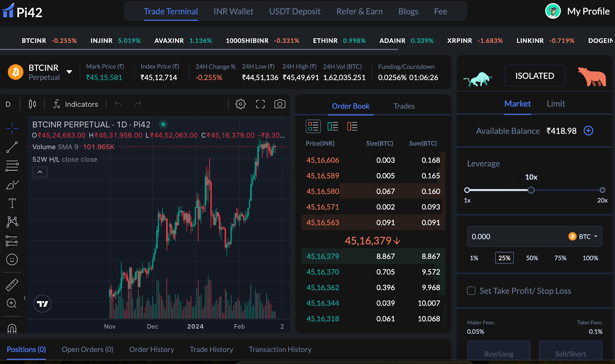Open the Fee page
Image resolution: width=615 pixels, height=364 pixels.
coord(440,12)
